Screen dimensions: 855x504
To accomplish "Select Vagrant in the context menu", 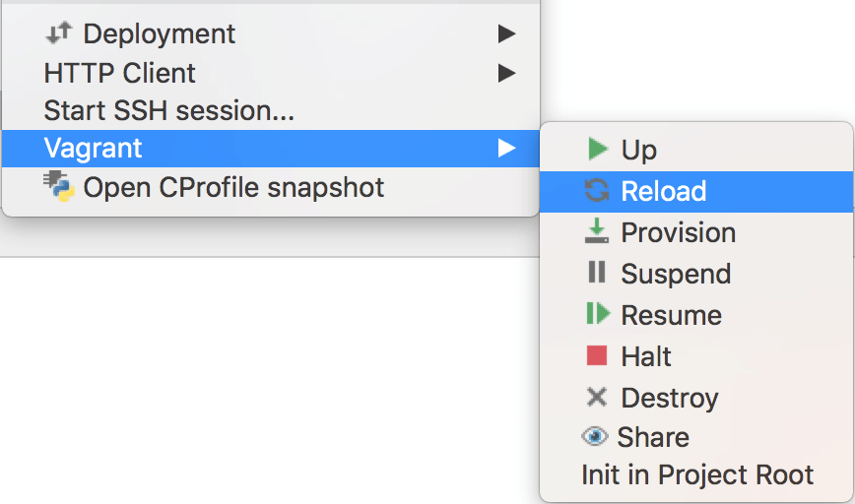I will pyautogui.click(x=94, y=149).
